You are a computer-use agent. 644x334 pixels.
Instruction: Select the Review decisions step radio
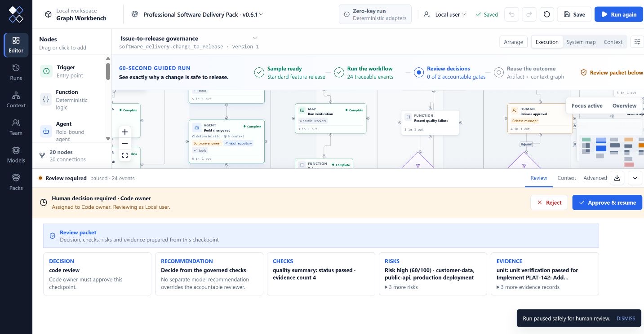point(419,72)
